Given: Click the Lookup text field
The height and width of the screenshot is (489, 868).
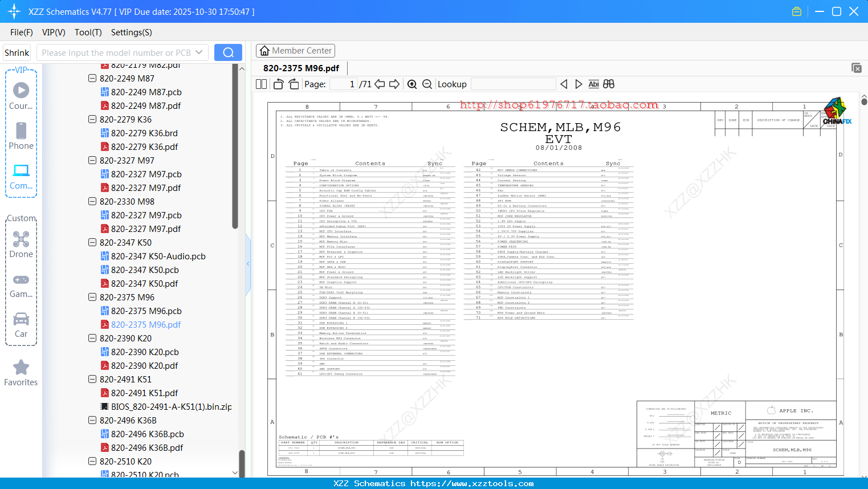Looking at the screenshot, I should (x=513, y=84).
